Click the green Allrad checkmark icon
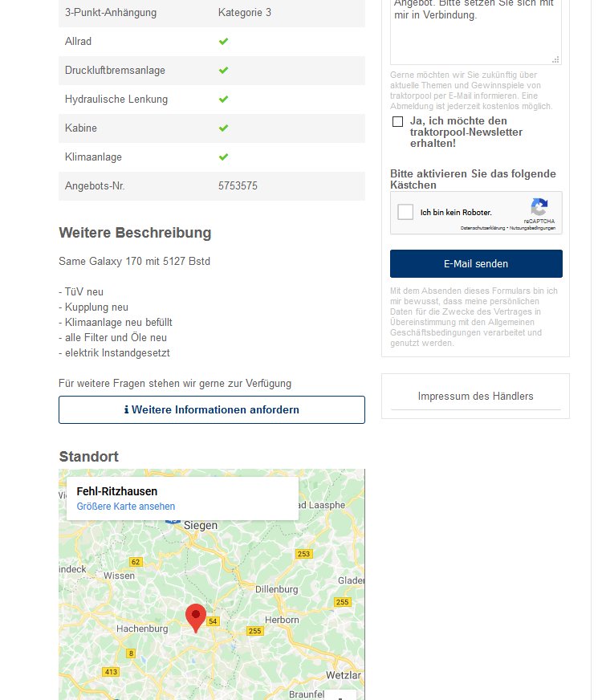Viewport: 602px width, 700px height. point(224,42)
